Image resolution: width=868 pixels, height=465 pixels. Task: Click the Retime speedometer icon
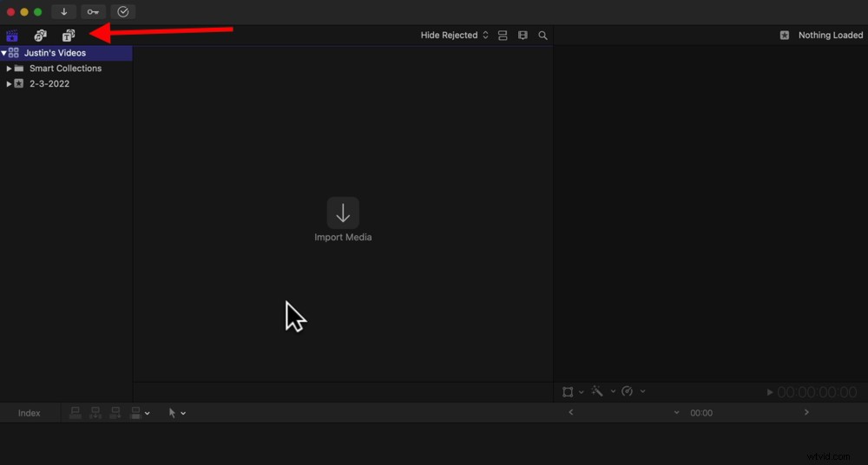tap(628, 391)
